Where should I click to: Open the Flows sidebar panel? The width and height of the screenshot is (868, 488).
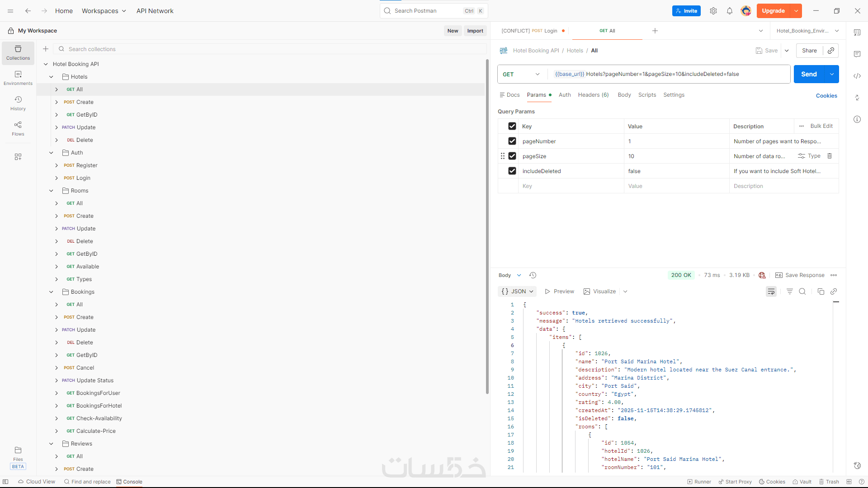(18, 129)
